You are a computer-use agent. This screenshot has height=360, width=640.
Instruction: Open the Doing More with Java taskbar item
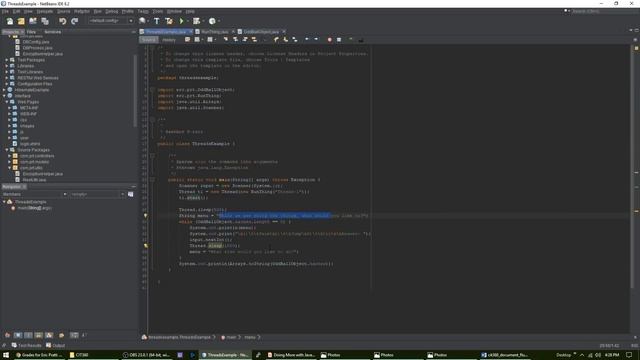coord(291,355)
